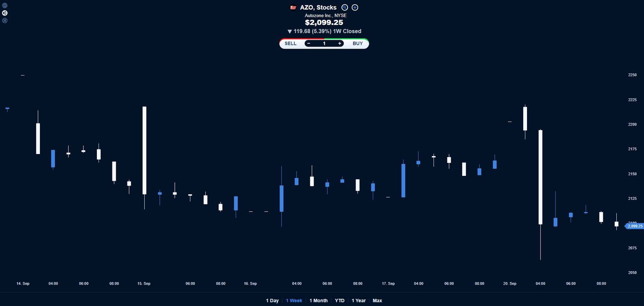The image size is (644, 306).
Task: Activate the candlestick chart icon in sidebar
Action: (5, 13)
